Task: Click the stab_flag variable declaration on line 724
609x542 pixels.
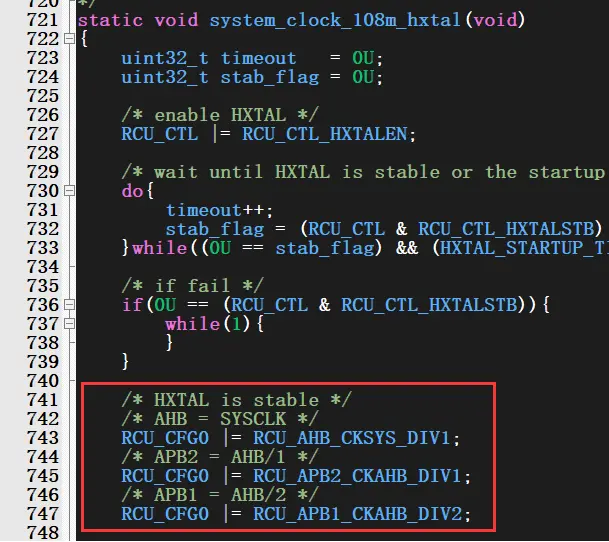Action: [x=269, y=77]
